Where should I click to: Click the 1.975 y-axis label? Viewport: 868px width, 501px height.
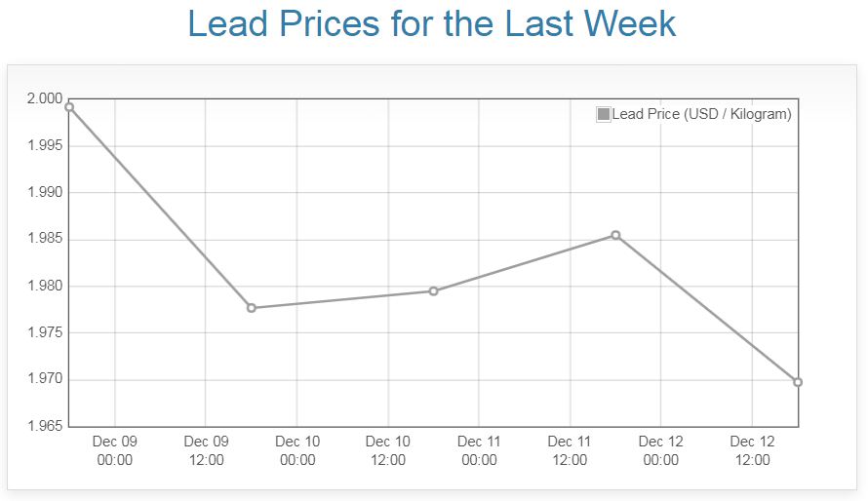click(45, 333)
